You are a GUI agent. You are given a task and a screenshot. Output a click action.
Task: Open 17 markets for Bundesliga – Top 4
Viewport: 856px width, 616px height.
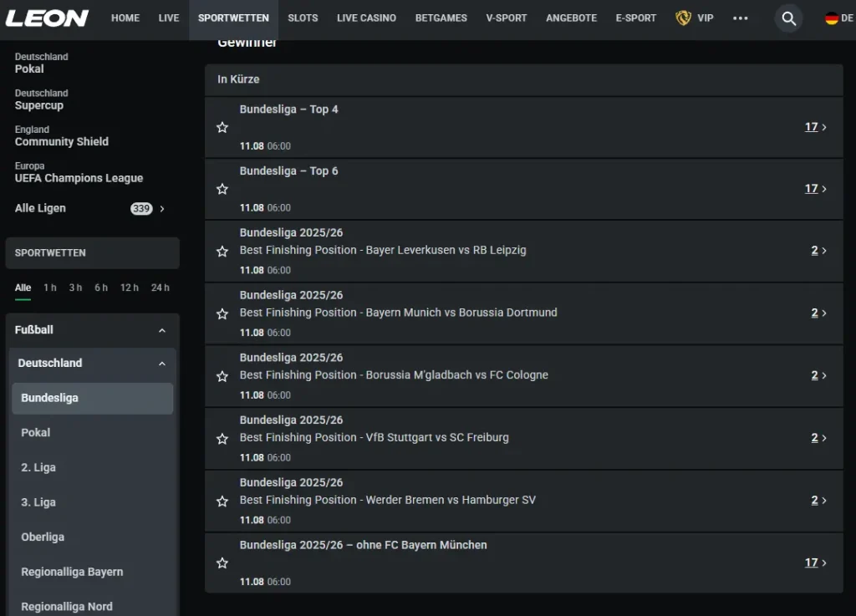click(816, 126)
